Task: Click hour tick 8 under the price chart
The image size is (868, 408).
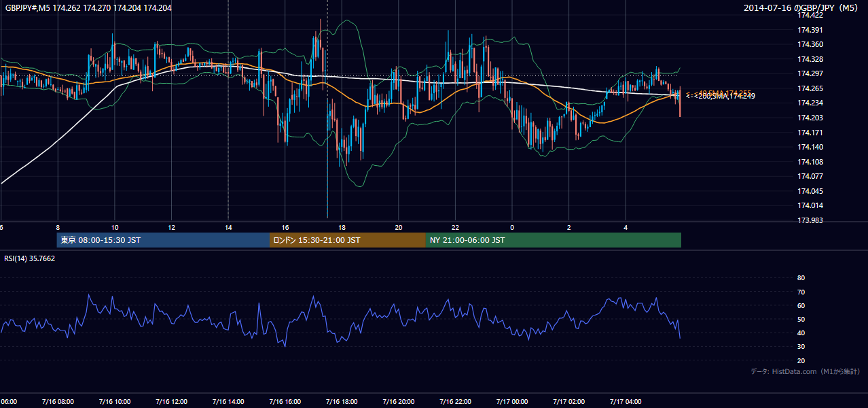Action: pos(58,228)
